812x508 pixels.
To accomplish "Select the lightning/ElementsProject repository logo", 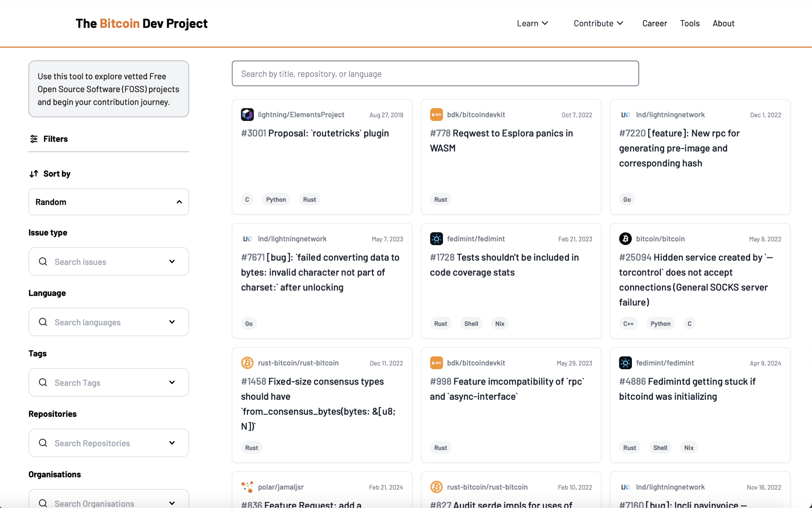I will coord(247,114).
